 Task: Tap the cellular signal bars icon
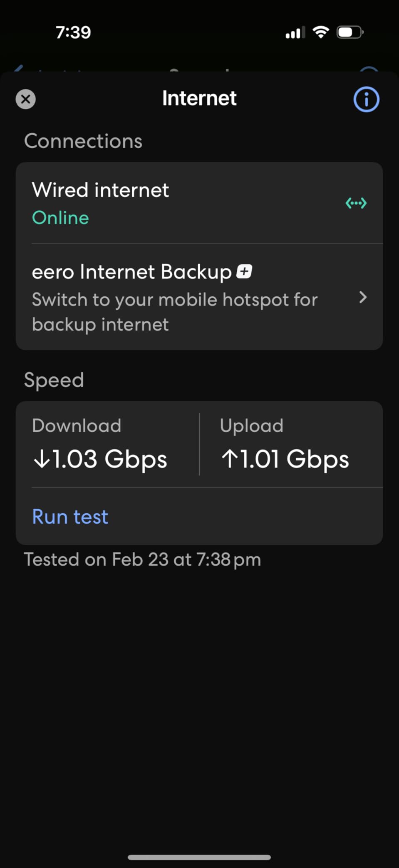(x=295, y=32)
